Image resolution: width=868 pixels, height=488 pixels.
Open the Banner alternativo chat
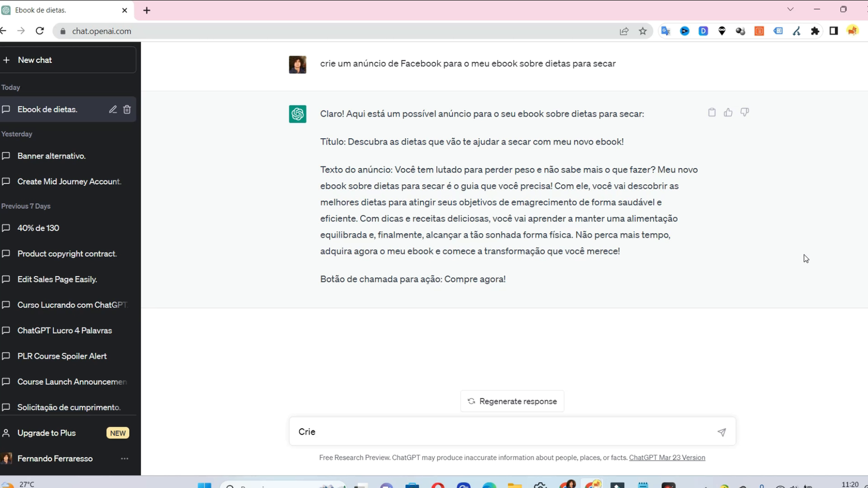[67, 156]
